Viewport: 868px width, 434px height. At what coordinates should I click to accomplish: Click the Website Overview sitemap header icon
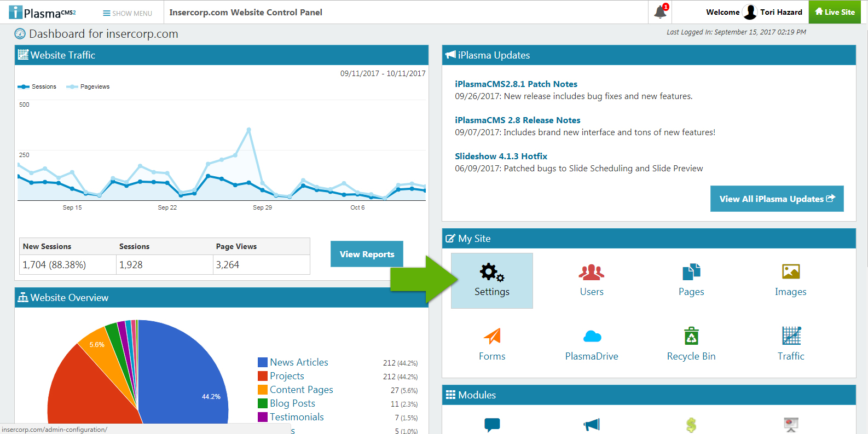(x=23, y=297)
